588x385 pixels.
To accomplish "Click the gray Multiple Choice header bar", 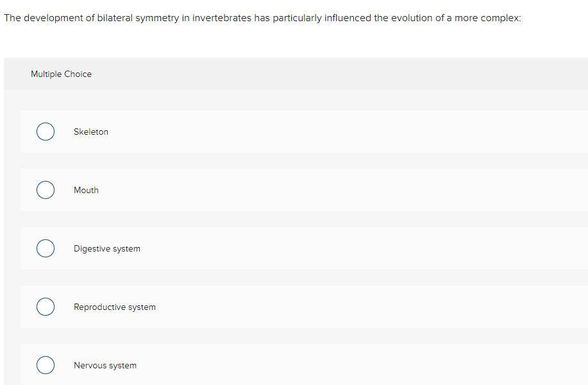I will [295, 74].
